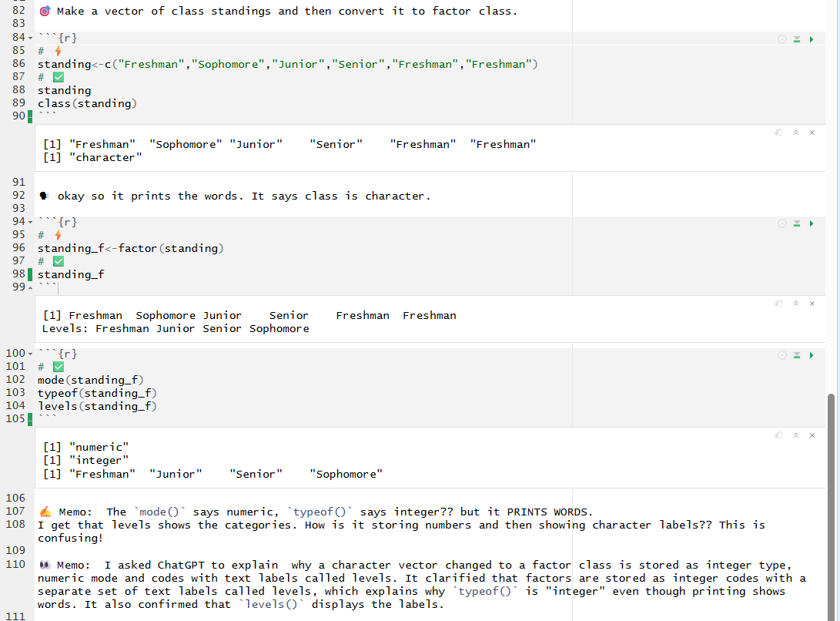Viewport: 840px width, 621px height.
Task: Click the `levels()` inline code in ChatGPT memo
Action: pyautogui.click(x=272, y=605)
